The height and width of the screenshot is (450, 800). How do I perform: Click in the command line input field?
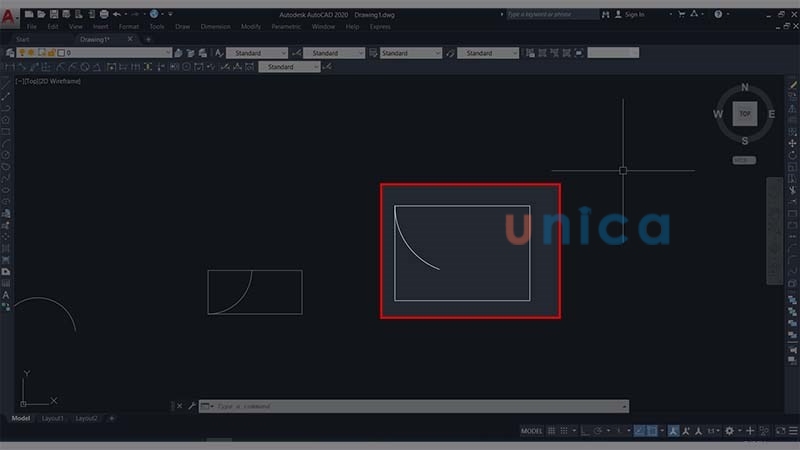point(413,406)
